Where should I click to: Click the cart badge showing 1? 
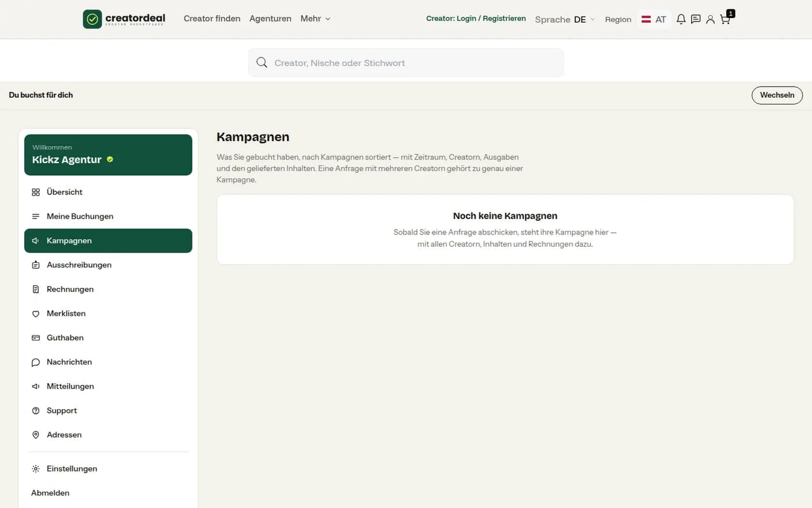coord(731,13)
